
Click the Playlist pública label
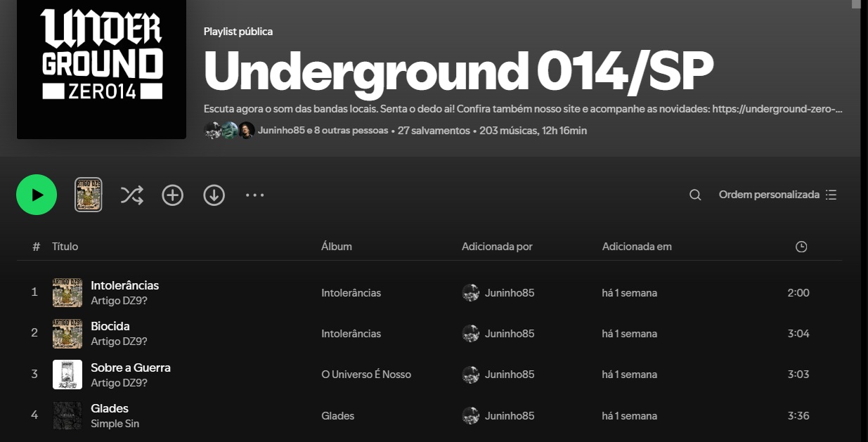pos(238,32)
